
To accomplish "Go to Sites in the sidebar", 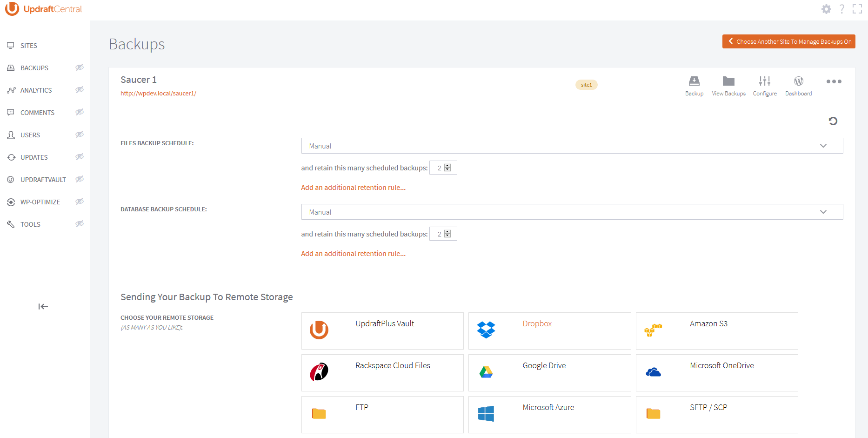I will click(29, 46).
